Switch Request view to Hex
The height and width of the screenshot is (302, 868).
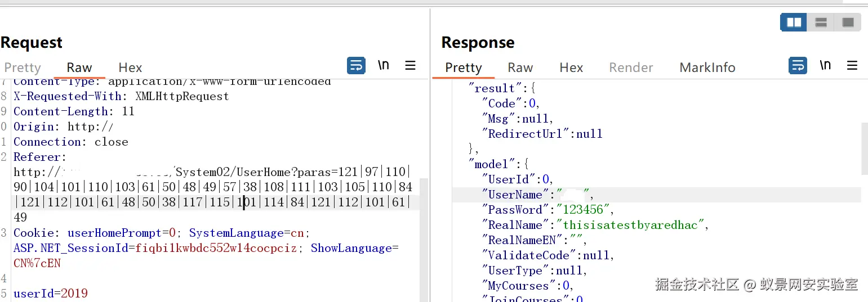(x=130, y=67)
